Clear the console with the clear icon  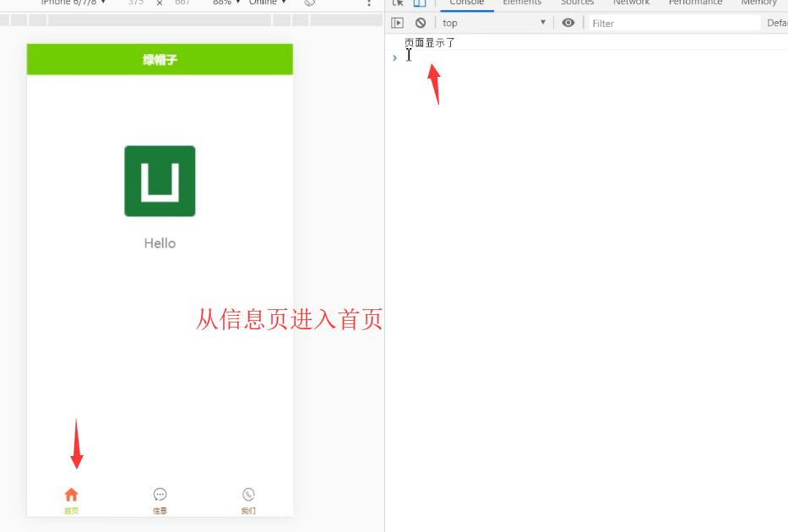[x=420, y=22]
